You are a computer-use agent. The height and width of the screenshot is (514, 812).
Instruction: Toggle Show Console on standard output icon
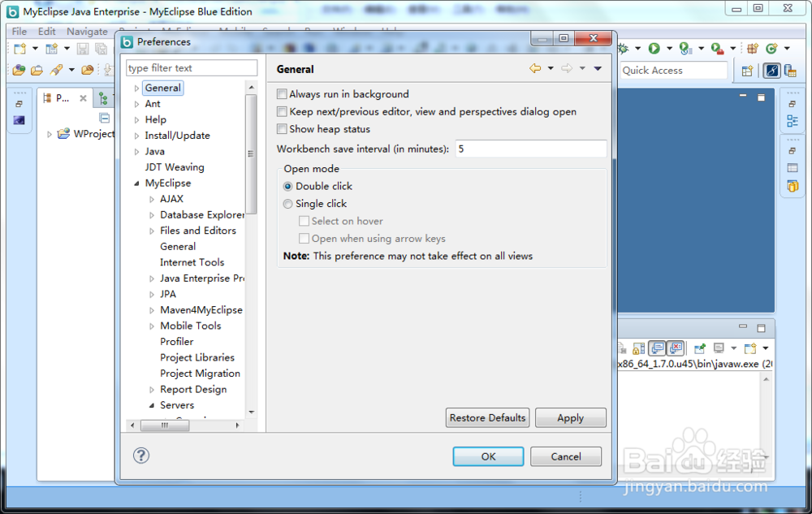[657, 348]
